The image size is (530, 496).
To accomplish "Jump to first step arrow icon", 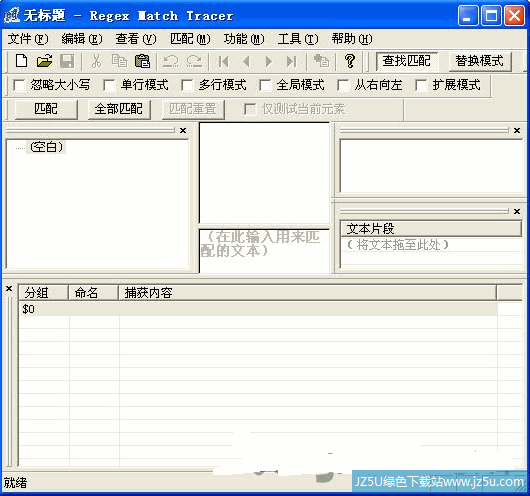I will (x=223, y=62).
